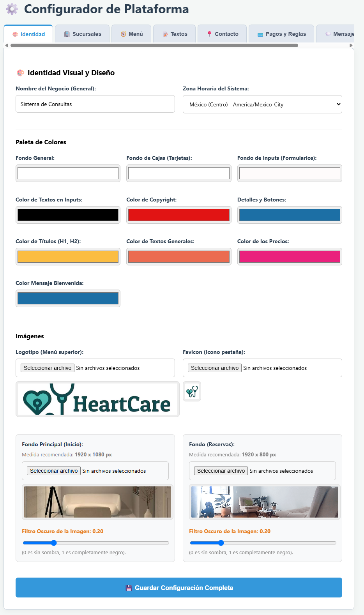Click the tabs scrollbar right arrow
Screen dimensions: 364x615
point(351,45)
